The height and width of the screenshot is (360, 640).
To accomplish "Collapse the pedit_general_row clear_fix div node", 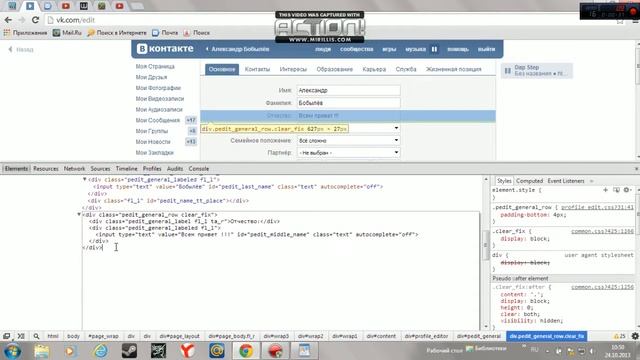I will coord(79,214).
